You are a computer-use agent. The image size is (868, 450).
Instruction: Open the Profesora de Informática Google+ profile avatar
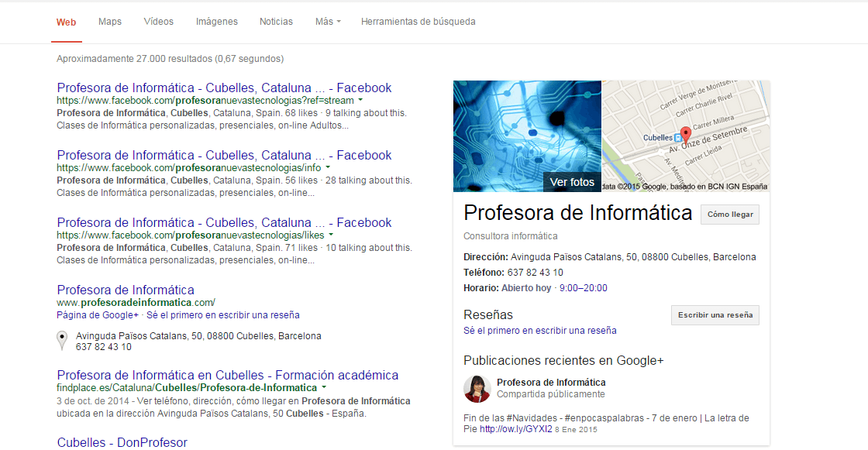coord(477,389)
